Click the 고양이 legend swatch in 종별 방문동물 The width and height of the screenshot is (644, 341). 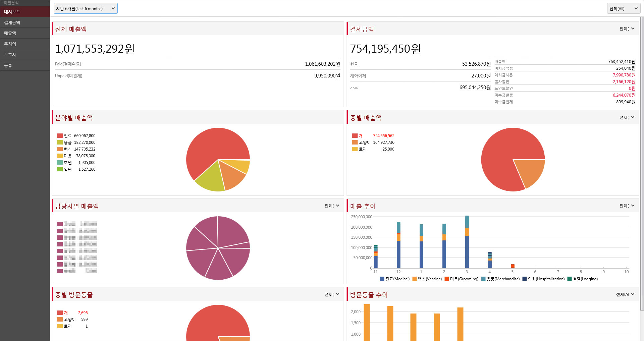(60, 320)
